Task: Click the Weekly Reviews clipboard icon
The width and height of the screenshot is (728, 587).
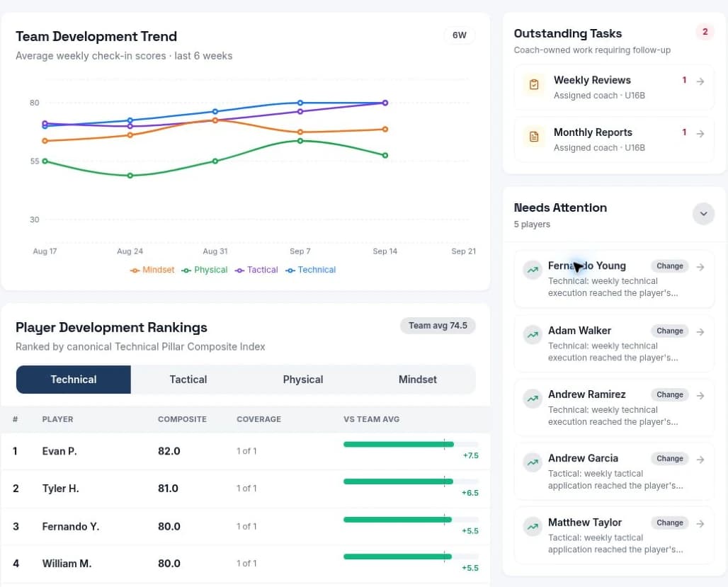Action: 534,84
